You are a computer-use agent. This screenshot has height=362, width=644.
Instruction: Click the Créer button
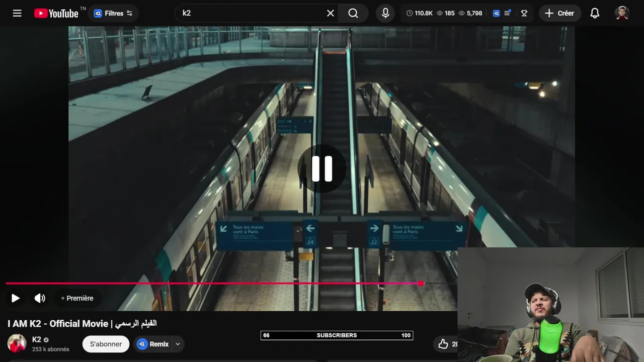(559, 13)
